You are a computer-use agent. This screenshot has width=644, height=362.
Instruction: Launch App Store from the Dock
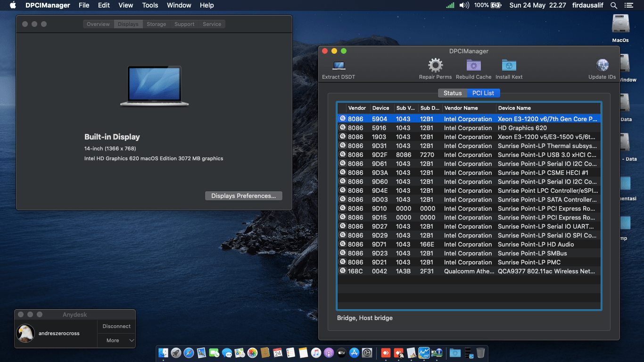[x=355, y=352]
